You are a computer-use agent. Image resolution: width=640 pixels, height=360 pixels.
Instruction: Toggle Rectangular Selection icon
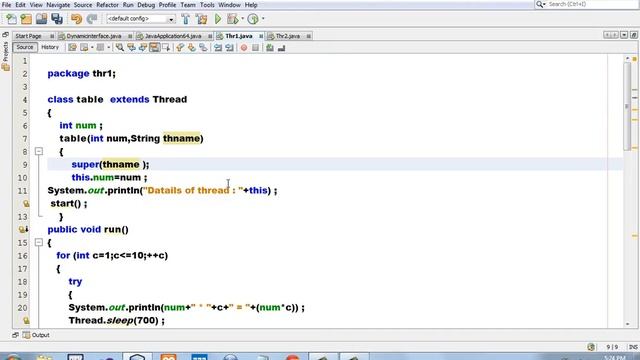pos(166,48)
